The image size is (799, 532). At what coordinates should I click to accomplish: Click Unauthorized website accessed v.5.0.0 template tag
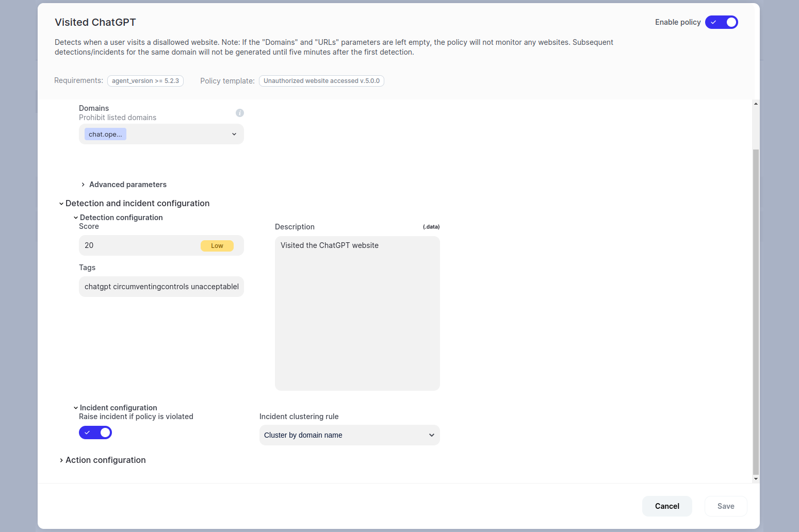321,81
